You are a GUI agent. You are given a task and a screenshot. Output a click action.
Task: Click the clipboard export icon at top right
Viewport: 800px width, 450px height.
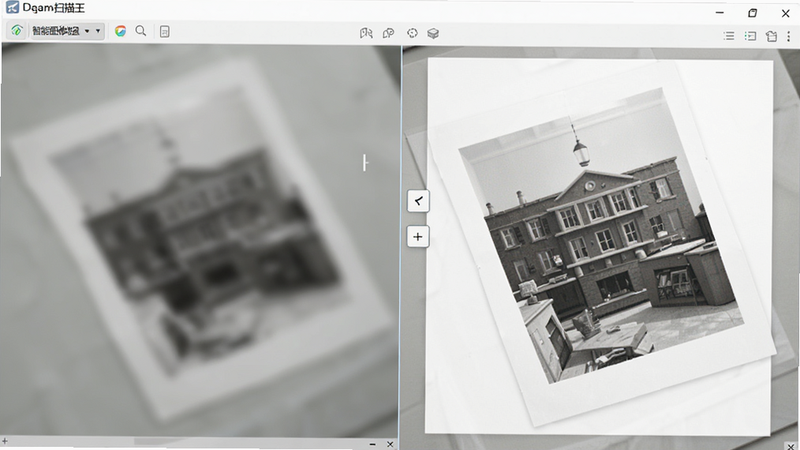coord(771,36)
